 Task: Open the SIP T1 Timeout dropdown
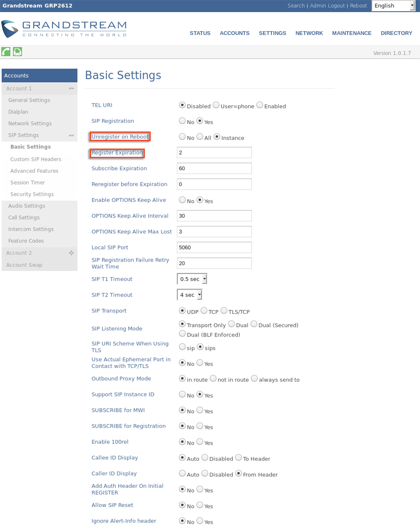[x=192, y=279]
